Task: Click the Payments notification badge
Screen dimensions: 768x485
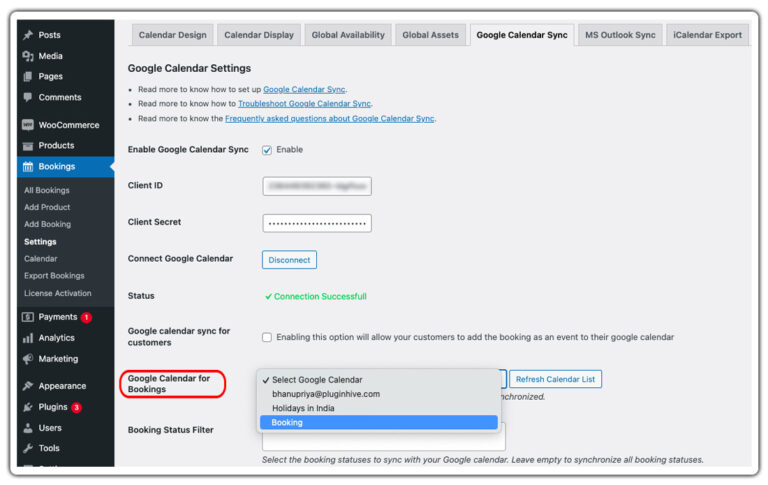Action: pyautogui.click(x=86, y=317)
